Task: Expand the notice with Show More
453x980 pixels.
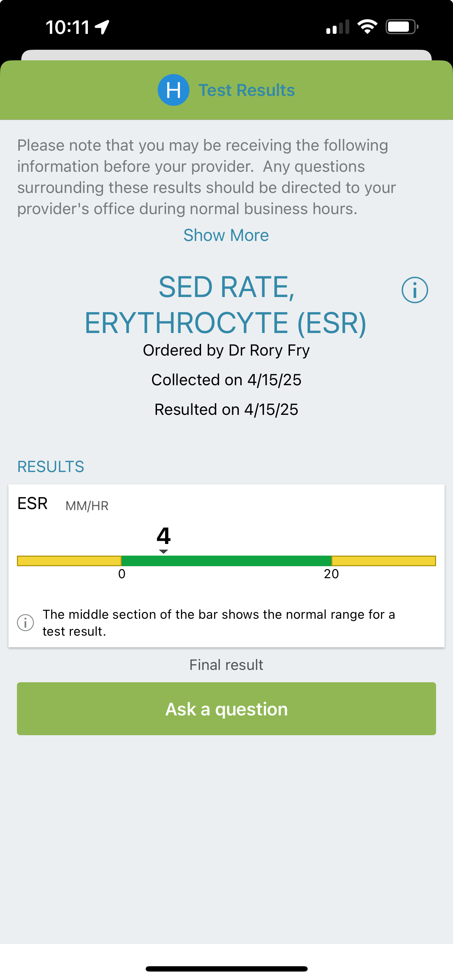Action: click(x=226, y=235)
